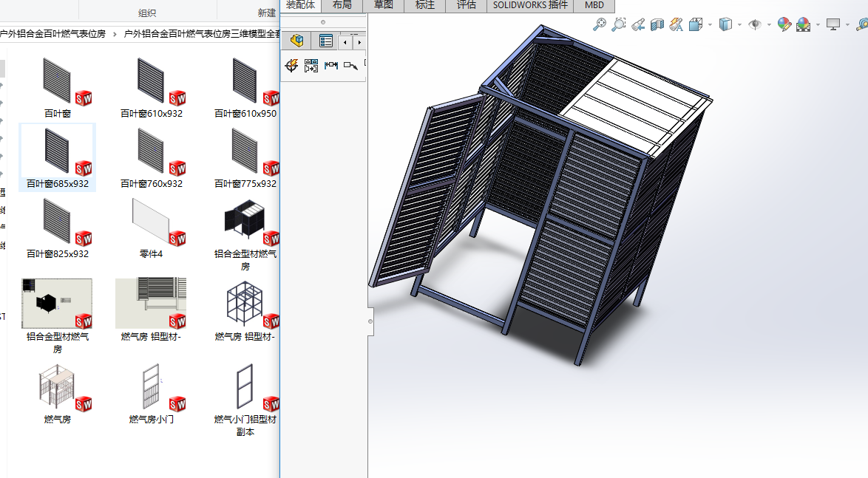Click the 新建 button in the Explorer ribbon
Image resolution: width=868 pixels, height=478 pixels.
click(x=266, y=13)
